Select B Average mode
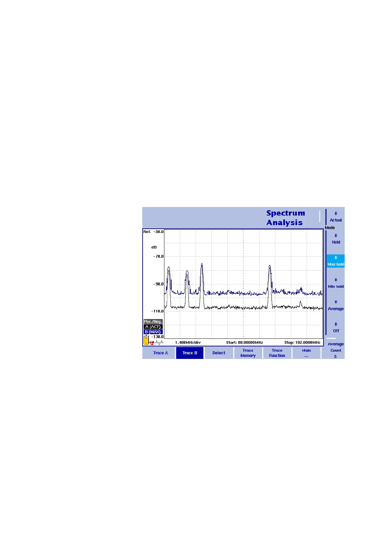This screenshot has height=555, width=392. pyautogui.click(x=336, y=306)
